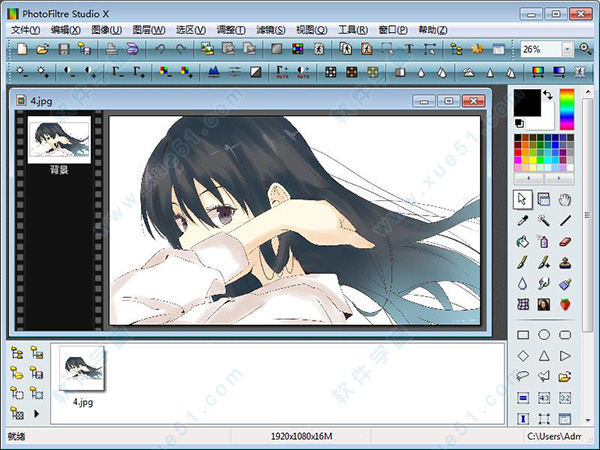Viewport: 600px width, 450px height.
Task: Choose the diamond selection shape
Action: click(x=523, y=356)
